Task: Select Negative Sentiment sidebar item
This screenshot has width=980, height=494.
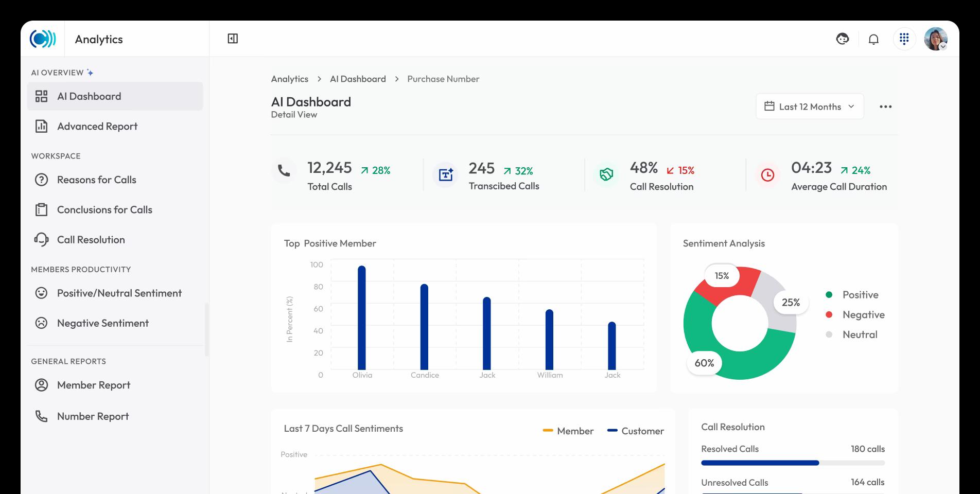Action: 115,323
